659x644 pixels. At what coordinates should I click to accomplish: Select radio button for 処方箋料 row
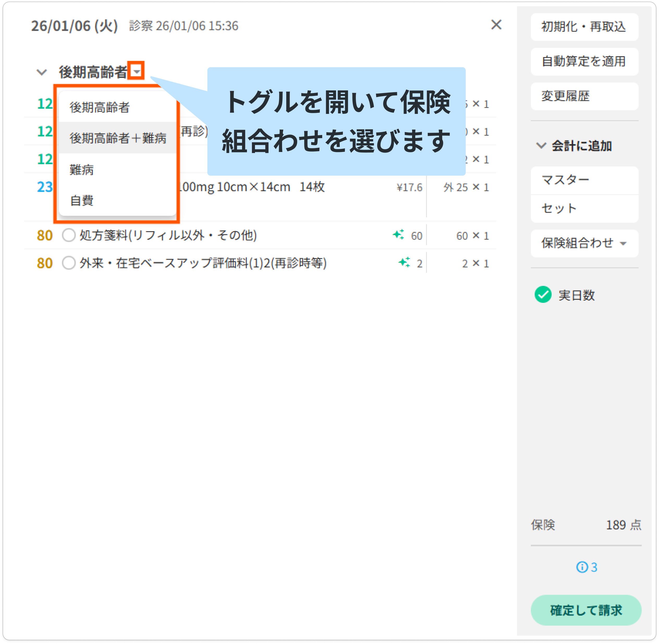point(69,235)
